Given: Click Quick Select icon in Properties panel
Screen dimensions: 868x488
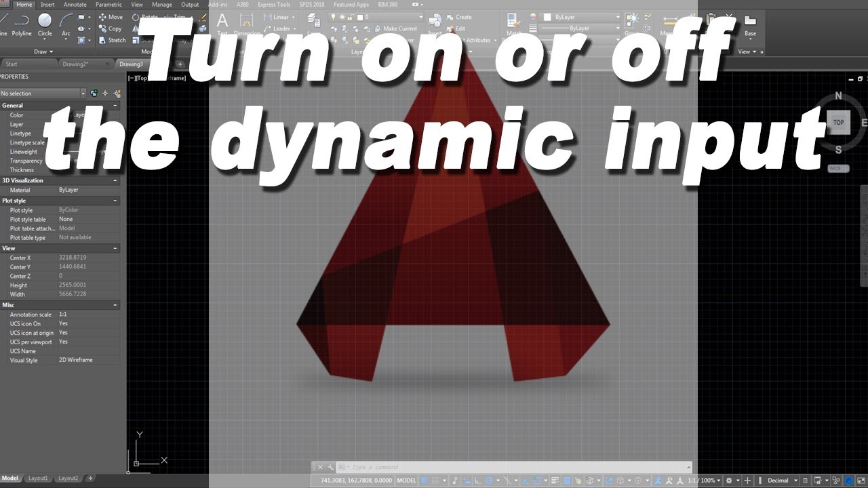Looking at the screenshot, I should pos(116,93).
